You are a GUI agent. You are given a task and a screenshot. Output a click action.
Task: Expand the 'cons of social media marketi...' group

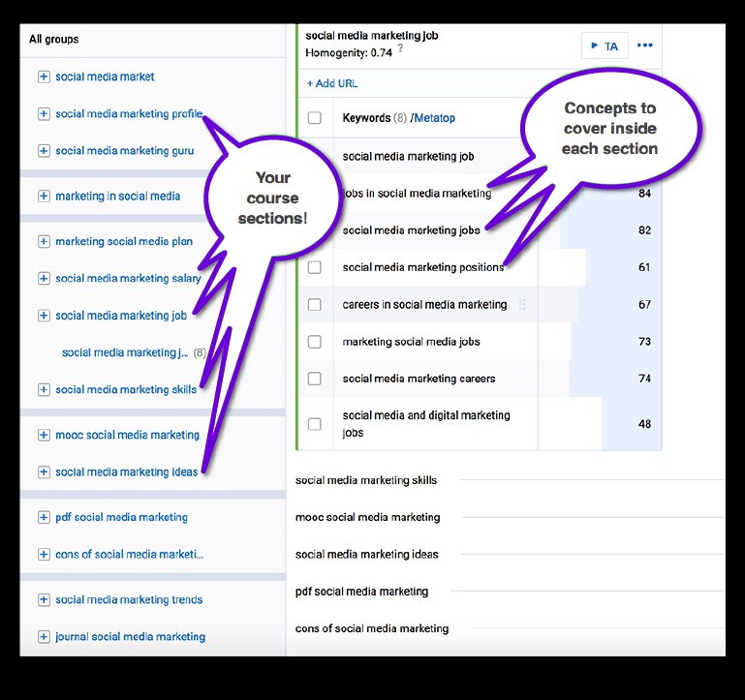pos(44,554)
